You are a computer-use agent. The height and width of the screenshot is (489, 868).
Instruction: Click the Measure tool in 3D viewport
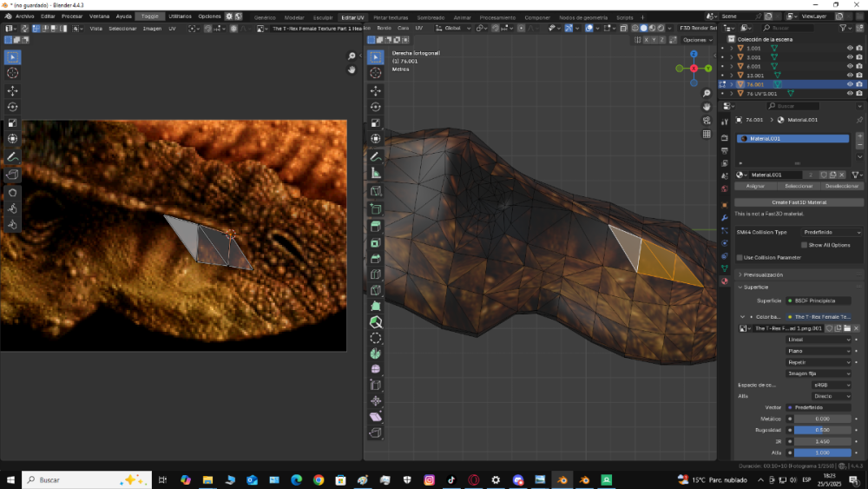click(376, 175)
